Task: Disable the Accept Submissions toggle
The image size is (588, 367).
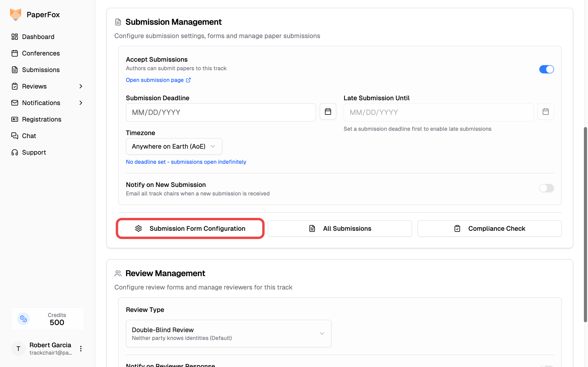Action: point(546,70)
